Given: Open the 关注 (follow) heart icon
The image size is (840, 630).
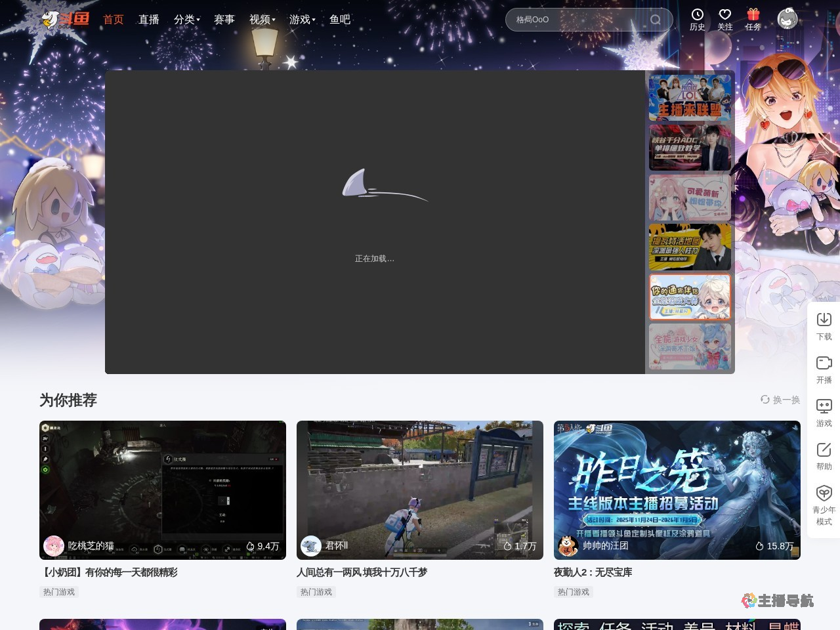Looking at the screenshot, I should point(724,19).
